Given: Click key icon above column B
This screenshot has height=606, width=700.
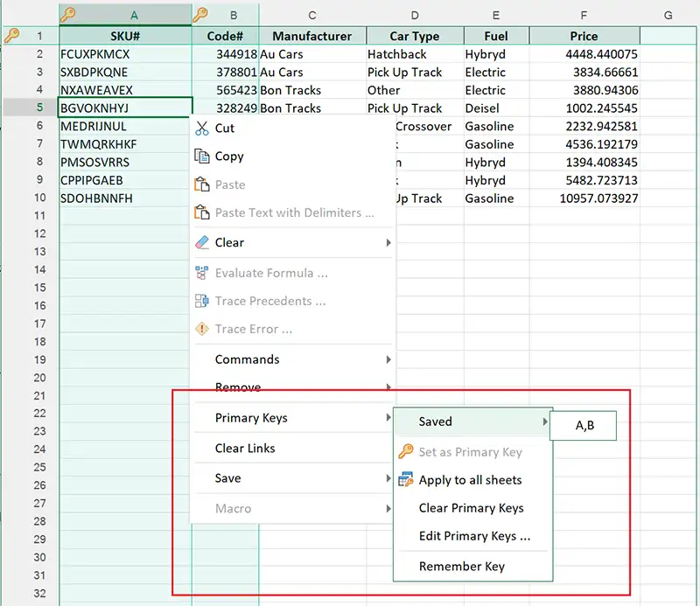Looking at the screenshot, I should [200, 14].
